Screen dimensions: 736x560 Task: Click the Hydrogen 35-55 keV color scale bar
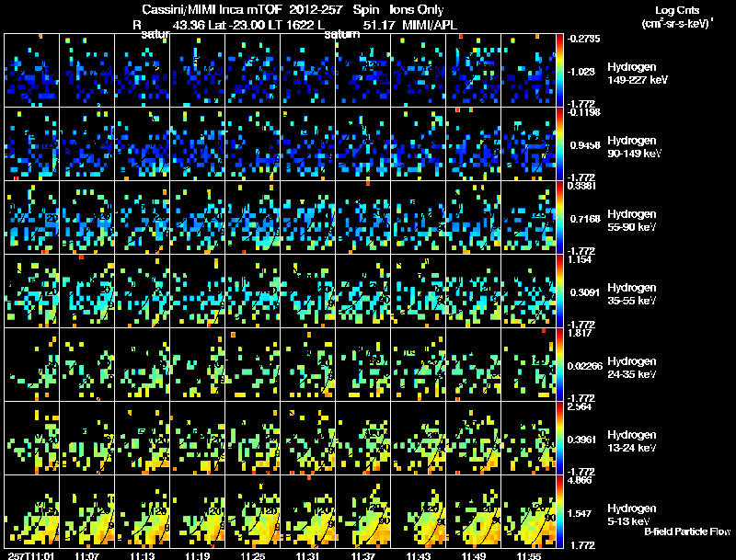tap(559, 291)
